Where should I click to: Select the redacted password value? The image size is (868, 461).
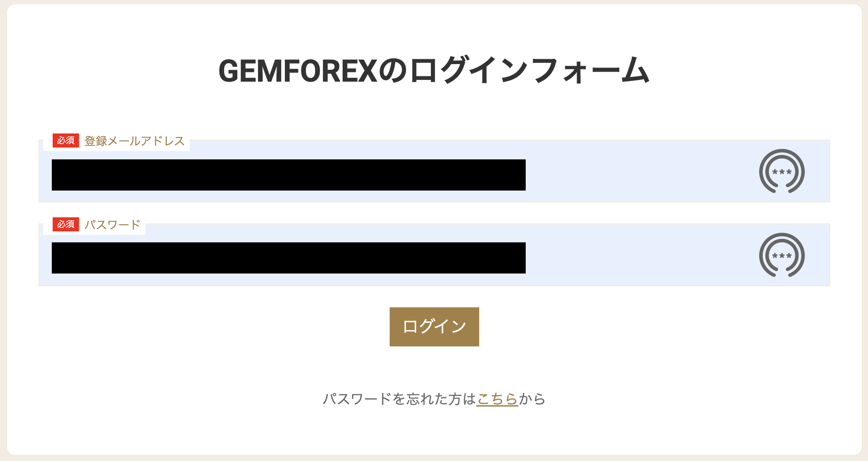pos(288,258)
